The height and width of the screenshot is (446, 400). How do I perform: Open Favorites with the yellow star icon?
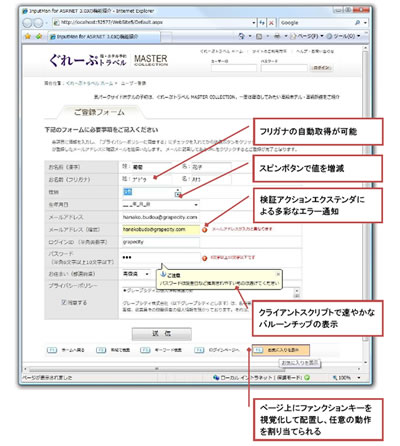pos(28,36)
